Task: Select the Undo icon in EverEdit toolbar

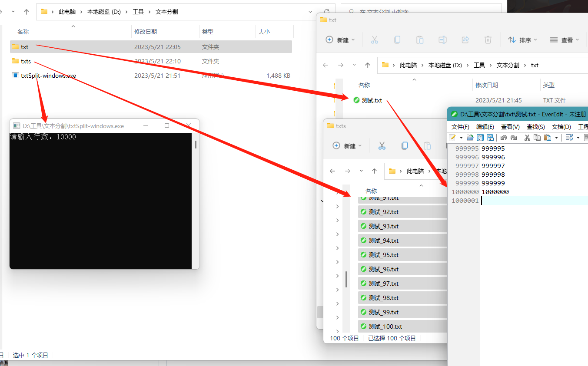Action: (504, 137)
